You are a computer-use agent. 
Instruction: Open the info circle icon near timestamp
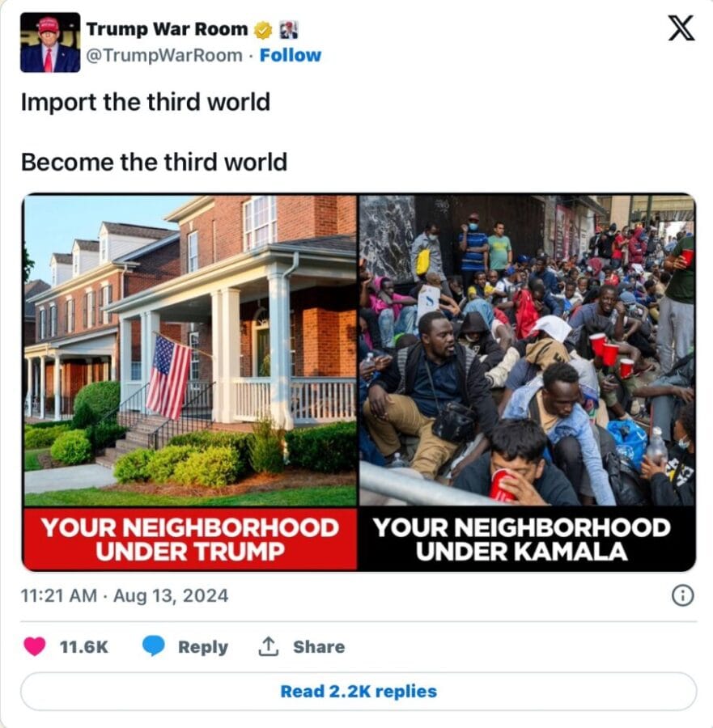[x=683, y=595]
